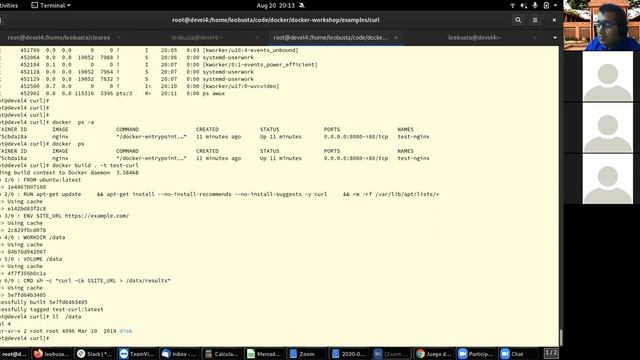
Task: Close the terminal window
Action: point(554,20)
